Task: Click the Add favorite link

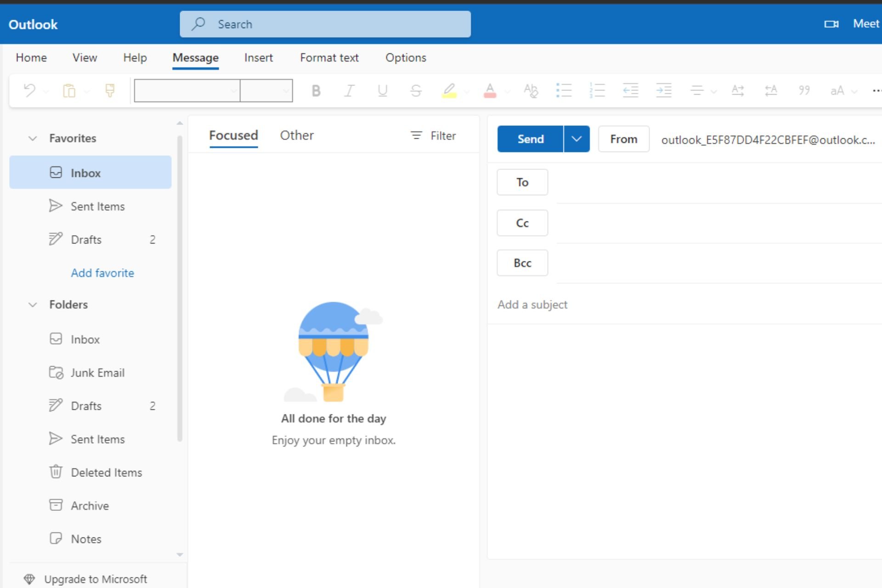Action: click(x=102, y=273)
